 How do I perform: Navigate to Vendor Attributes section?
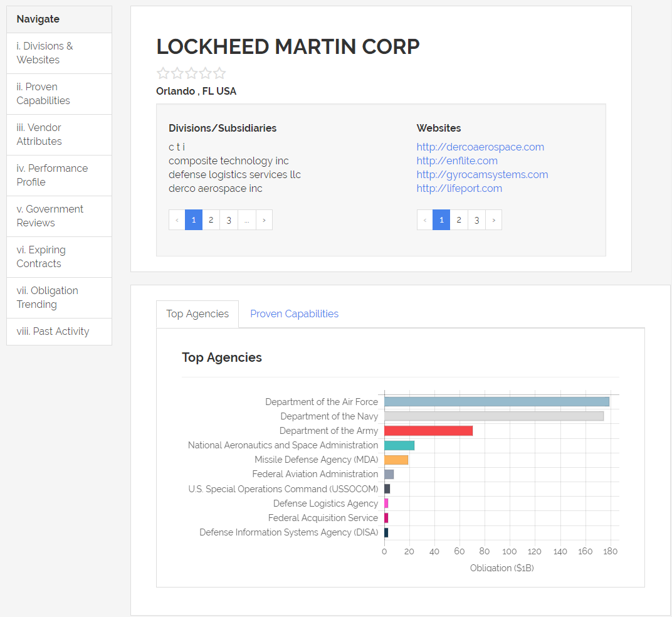(59, 135)
